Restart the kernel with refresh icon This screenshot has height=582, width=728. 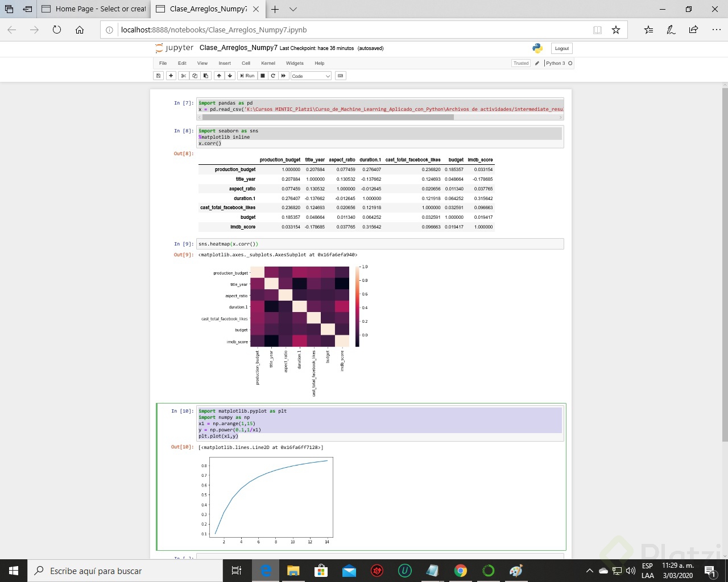point(272,75)
